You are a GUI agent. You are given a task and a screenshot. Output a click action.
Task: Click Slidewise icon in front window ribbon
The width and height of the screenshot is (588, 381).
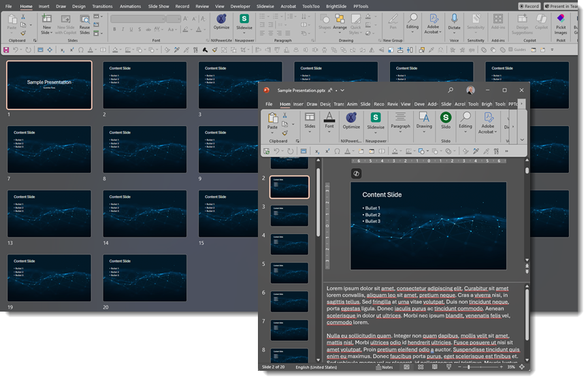point(376,118)
